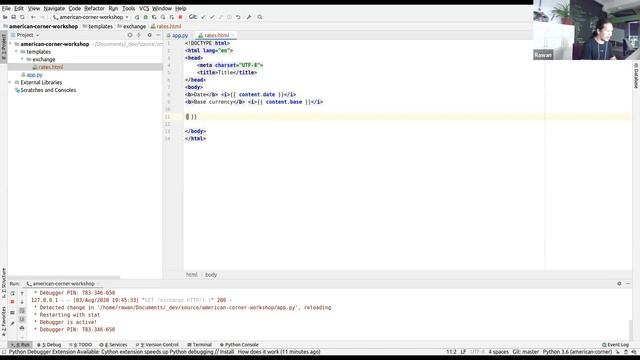Click the Synchronize toolbar icon
The height and width of the screenshot is (360, 640).
(x=22, y=17)
